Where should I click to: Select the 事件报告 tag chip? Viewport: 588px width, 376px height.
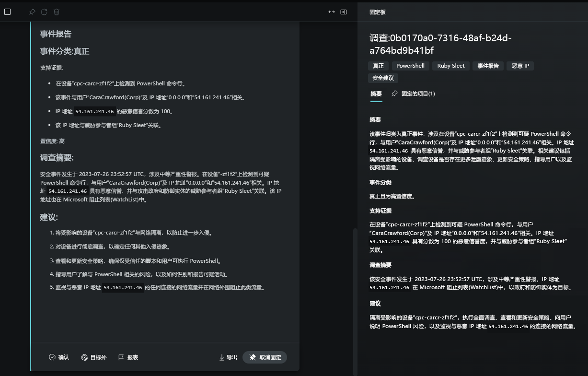pyautogui.click(x=488, y=66)
